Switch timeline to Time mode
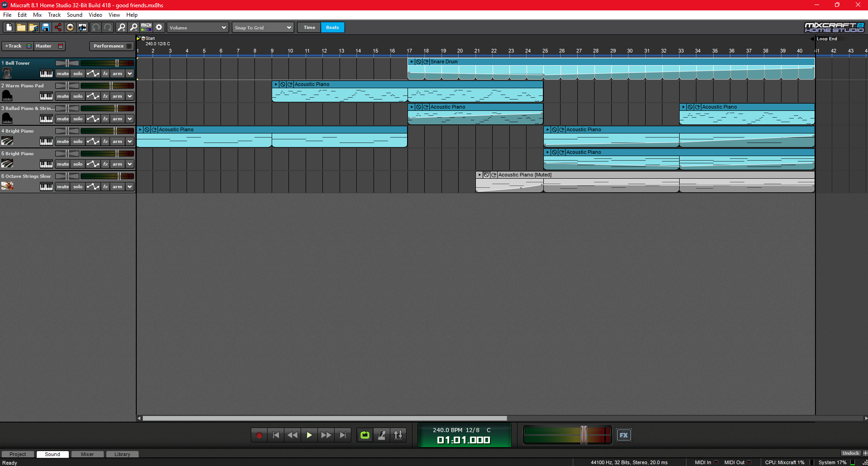The width and height of the screenshot is (868, 466). pos(309,28)
